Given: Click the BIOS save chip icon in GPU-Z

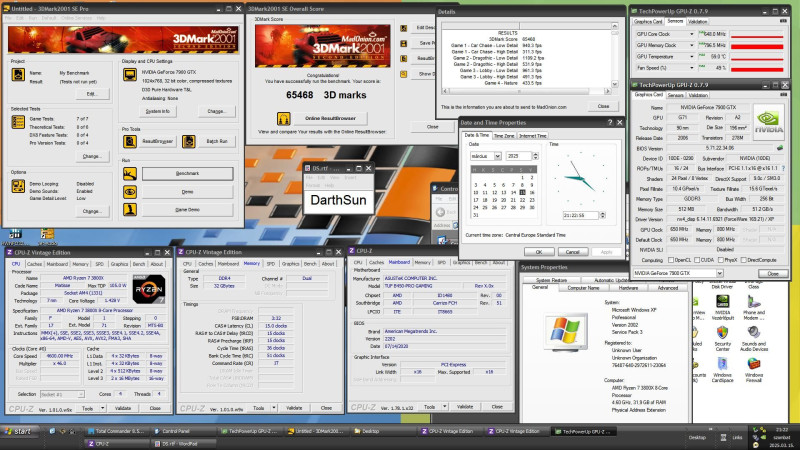Looking at the screenshot, I should click(780, 148).
